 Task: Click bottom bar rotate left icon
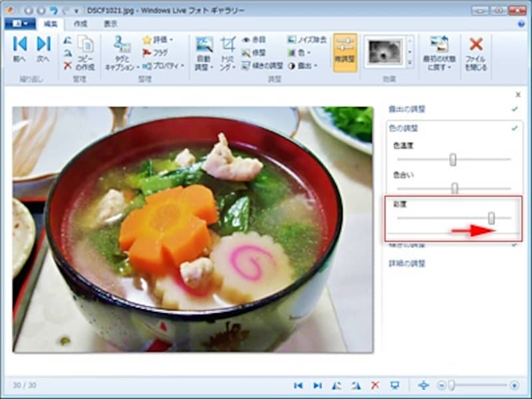click(x=336, y=386)
